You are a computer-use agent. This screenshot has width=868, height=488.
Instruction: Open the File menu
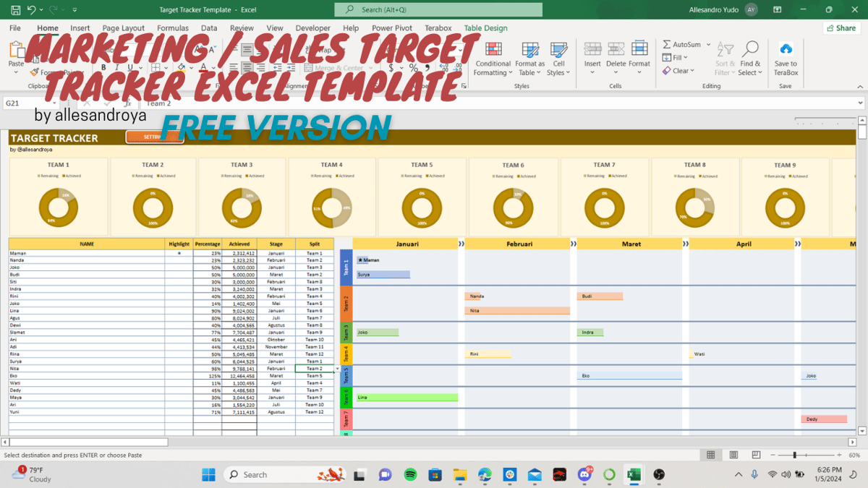click(x=15, y=28)
